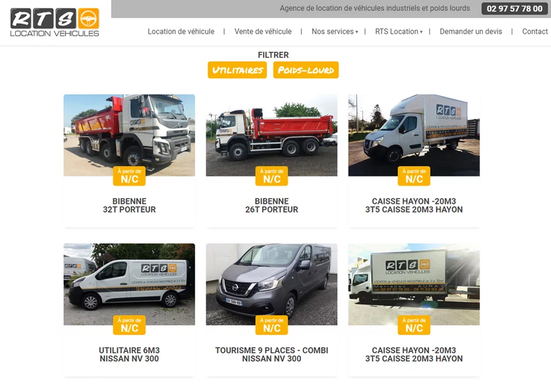Expand the RTS Location dropdown
Image resolution: width=551 pixels, height=392 pixels.
click(399, 32)
